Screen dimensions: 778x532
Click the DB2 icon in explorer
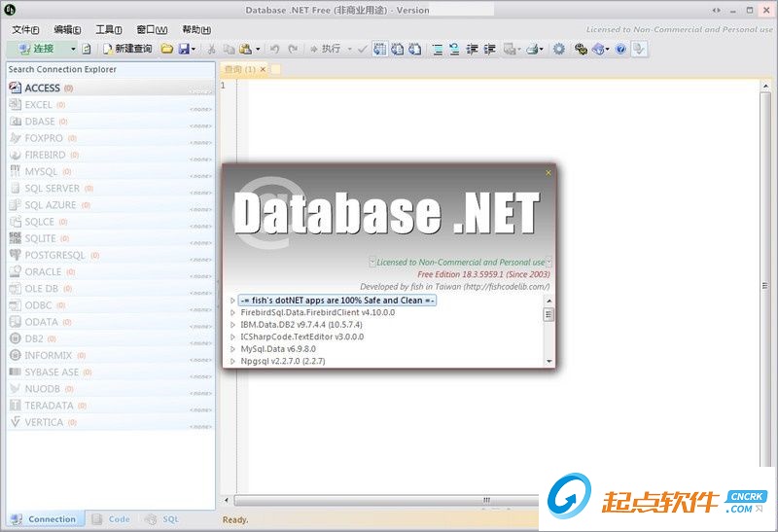16,338
